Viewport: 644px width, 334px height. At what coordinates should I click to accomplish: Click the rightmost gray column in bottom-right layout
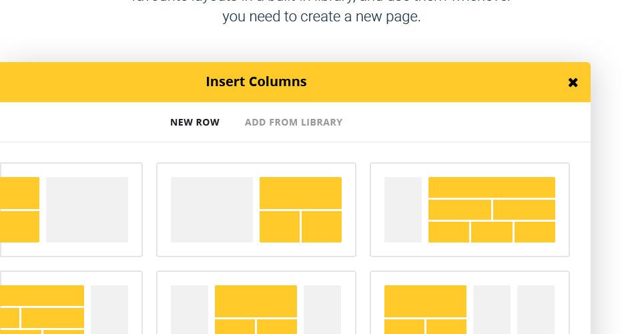point(536,307)
